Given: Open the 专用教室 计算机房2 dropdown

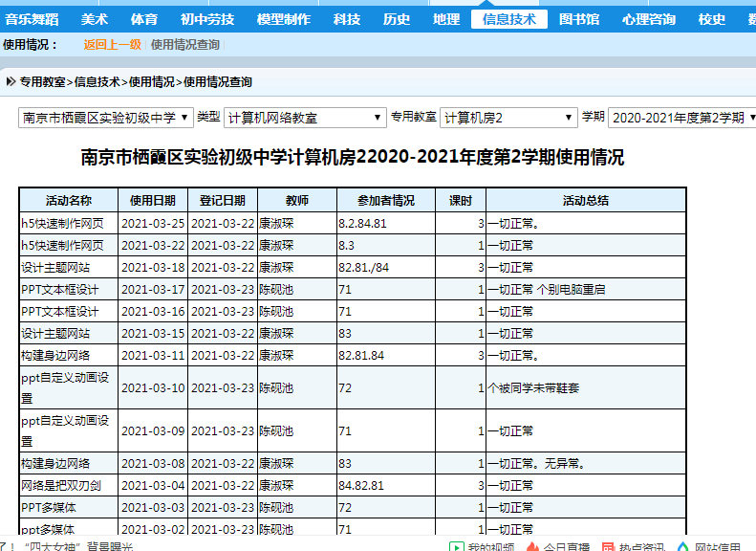Looking at the screenshot, I should [x=508, y=118].
